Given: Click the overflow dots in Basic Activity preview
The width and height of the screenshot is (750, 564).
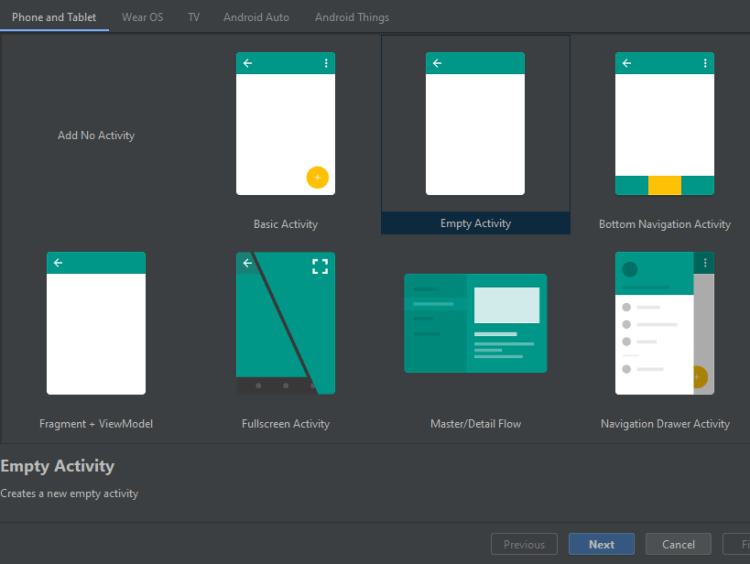Looking at the screenshot, I should pos(326,63).
